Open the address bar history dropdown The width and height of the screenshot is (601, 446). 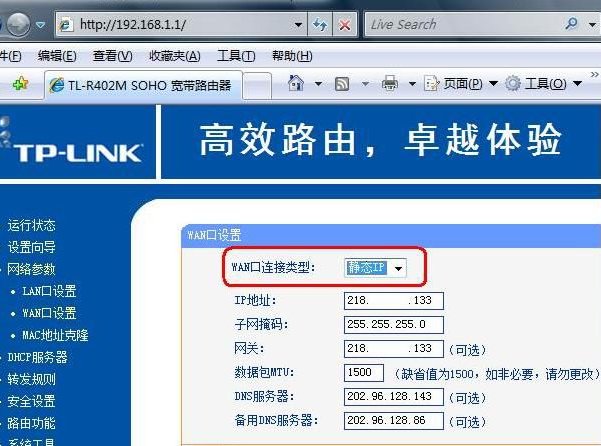[x=298, y=25]
